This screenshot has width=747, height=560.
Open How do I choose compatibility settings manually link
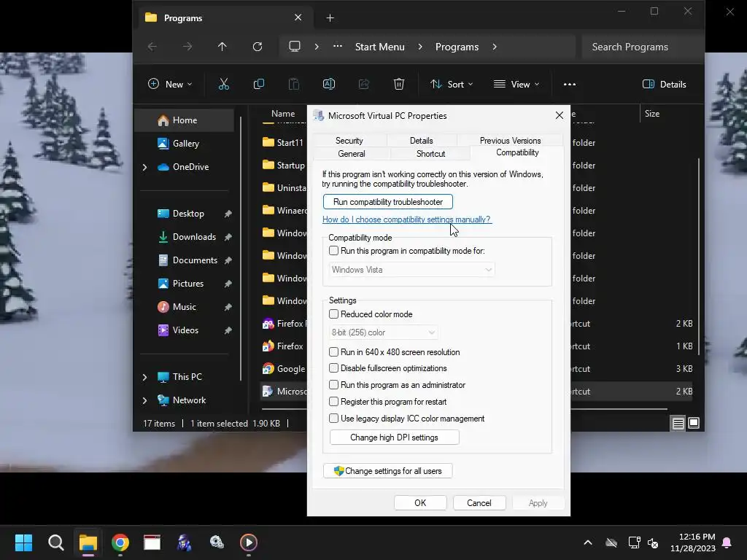coord(406,219)
